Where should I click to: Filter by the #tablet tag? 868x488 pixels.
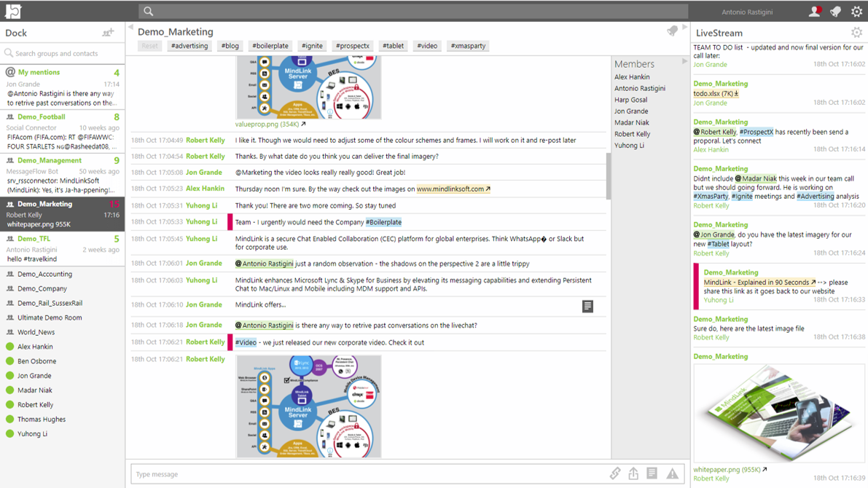393,46
